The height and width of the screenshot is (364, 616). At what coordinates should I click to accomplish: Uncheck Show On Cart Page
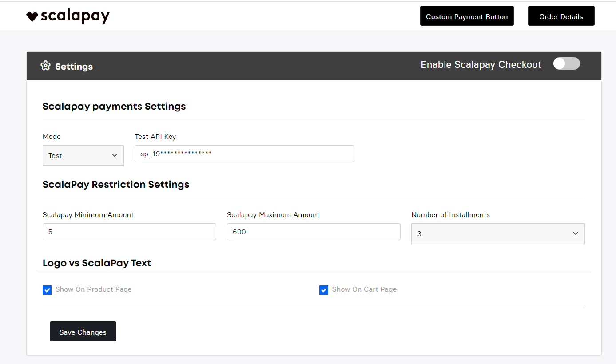point(324,290)
